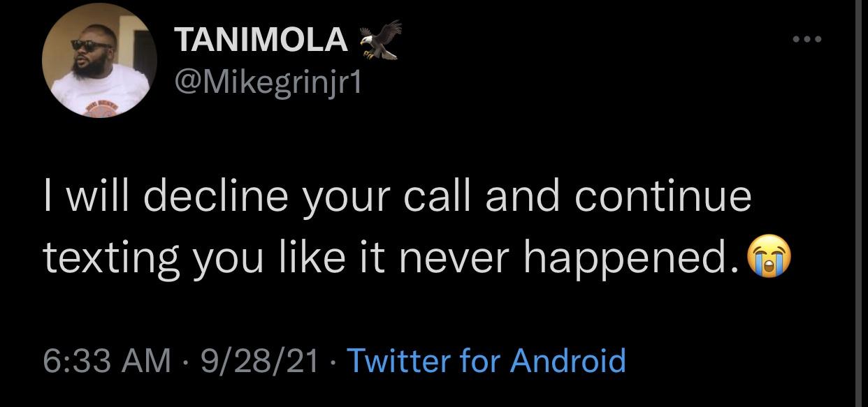The height and width of the screenshot is (407, 868).
Task: Open the tweet's three-dot more options menu
Action: [808, 39]
